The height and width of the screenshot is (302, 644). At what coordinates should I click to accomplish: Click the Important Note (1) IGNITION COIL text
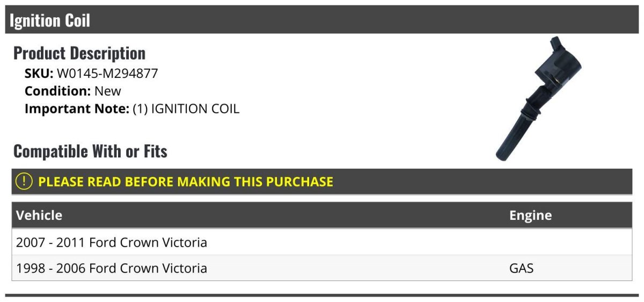point(132,109)
